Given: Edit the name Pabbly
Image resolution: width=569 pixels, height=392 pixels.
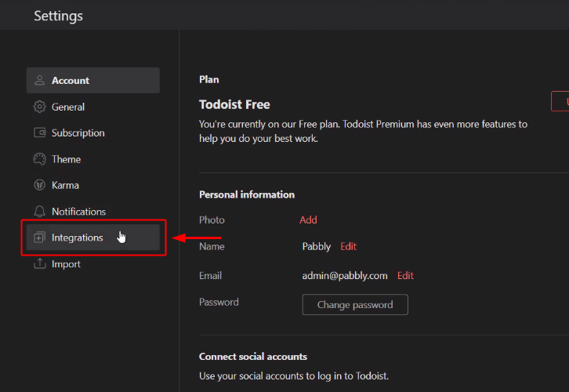Looking at the screenshot, I should coord(348,246).
